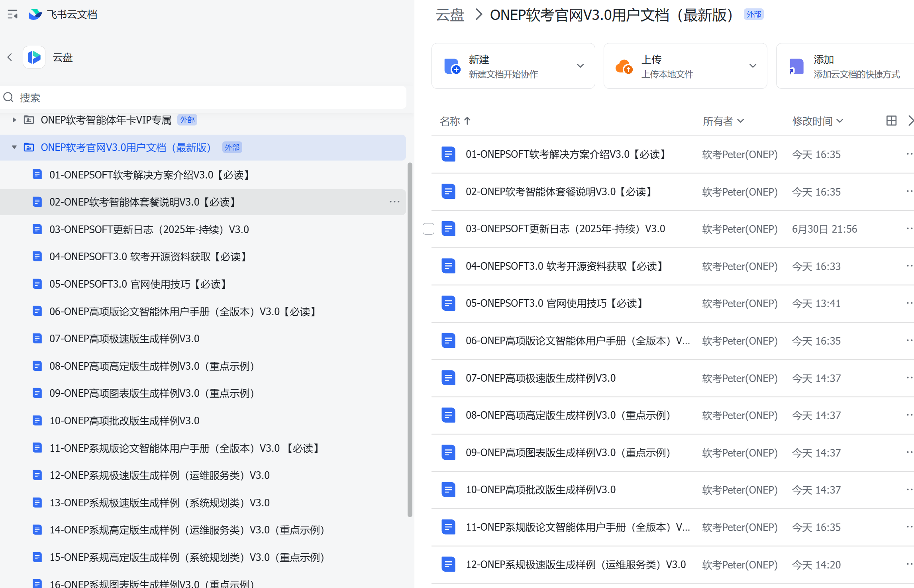Open sidebar item 12-ONEP系规极速版生成样例（运维服务类）
The width and height of the screenshot is (914, 588).
(203, 475)
